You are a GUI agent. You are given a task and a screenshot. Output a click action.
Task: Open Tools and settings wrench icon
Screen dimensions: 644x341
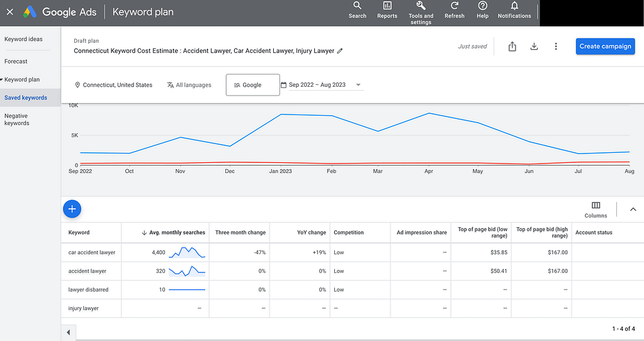pos(421,13)
